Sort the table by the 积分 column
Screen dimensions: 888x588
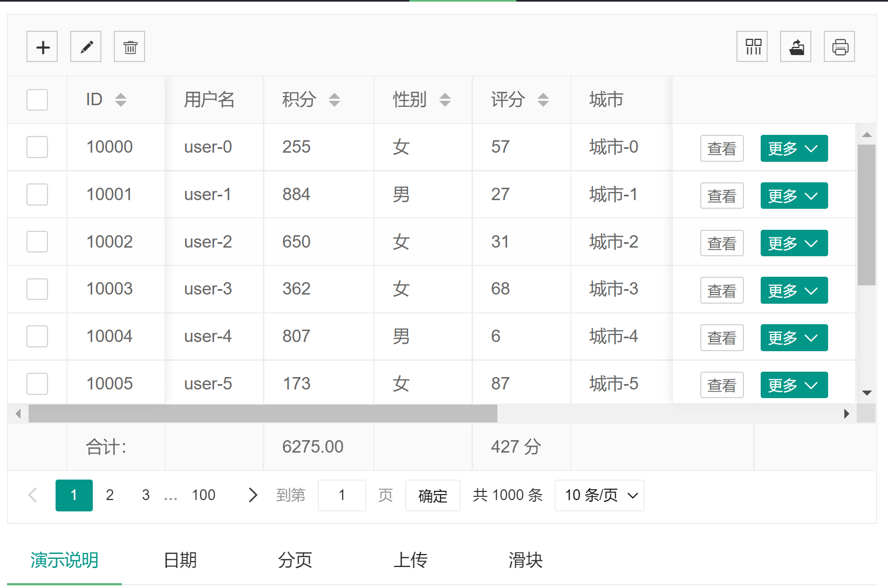pos(334,99)
